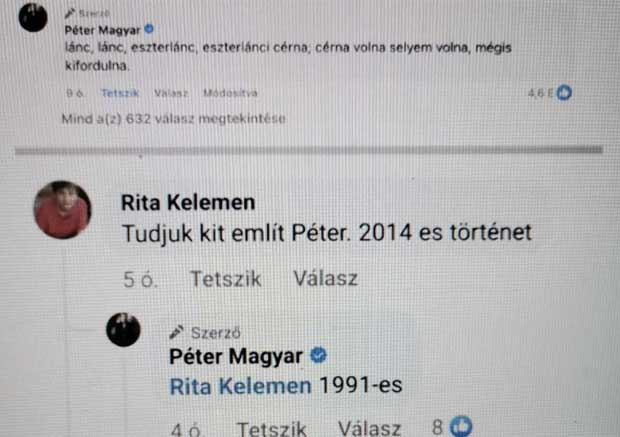Screen dimensions: 620x437
Task: Click Tetszik under the 1991-es reply
Action: tap(271, 429)
